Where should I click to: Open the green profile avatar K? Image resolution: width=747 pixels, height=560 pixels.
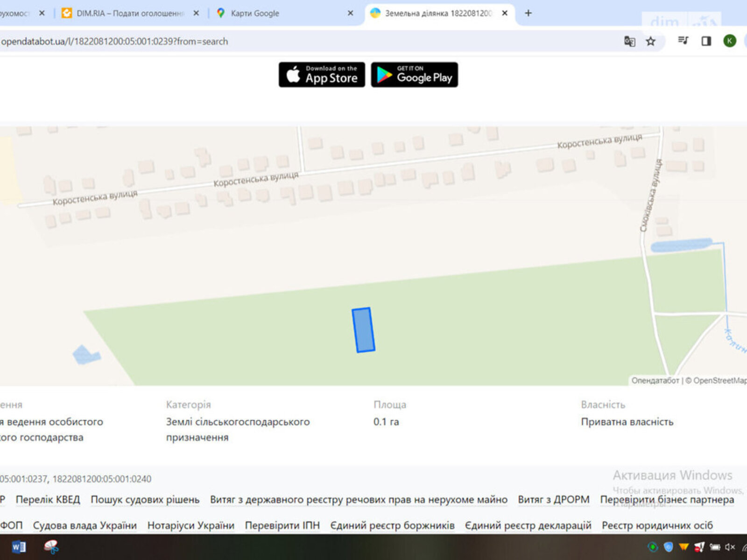pyautogui.click(x=729, y=41)
